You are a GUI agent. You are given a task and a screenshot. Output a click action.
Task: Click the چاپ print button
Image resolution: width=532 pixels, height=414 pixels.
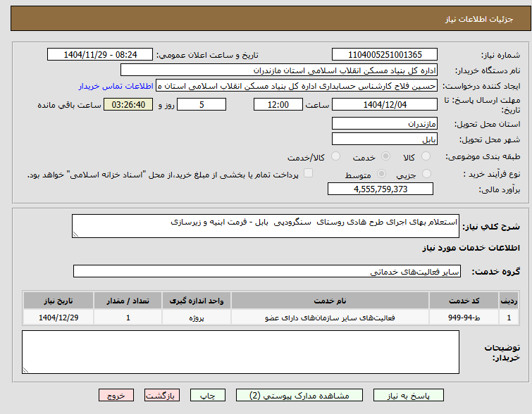pyautogui.click(x=208, y=396)
